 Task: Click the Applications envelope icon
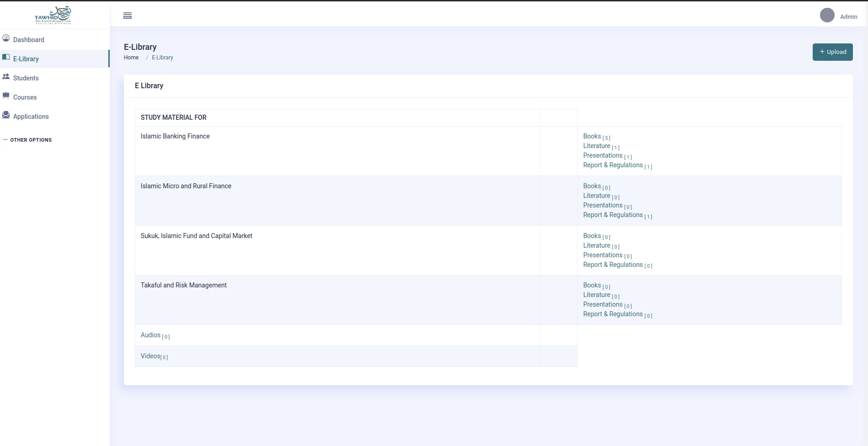(6, 115)
